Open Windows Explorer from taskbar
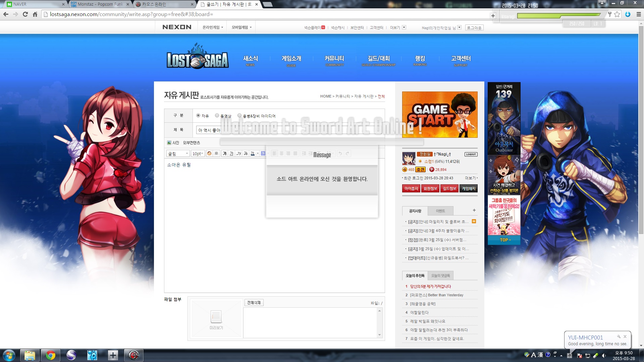 click(x=30, y=355)
